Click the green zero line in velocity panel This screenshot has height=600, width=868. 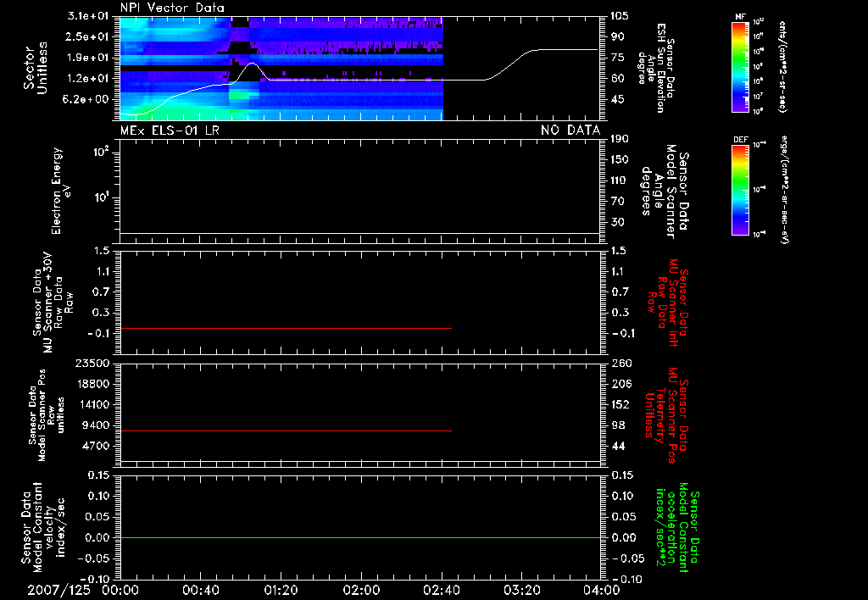(359, 537)
